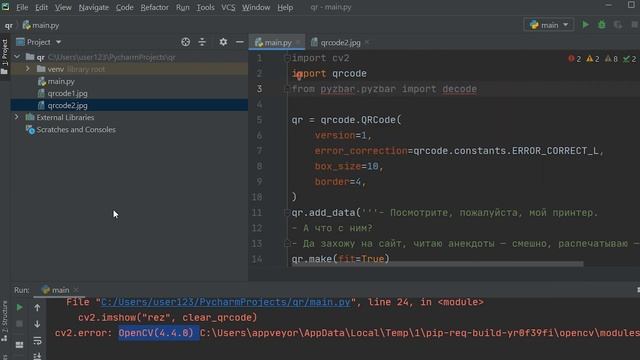Restore layout icon in Run panel
This screenshot has height=360, width=640.
19,345
